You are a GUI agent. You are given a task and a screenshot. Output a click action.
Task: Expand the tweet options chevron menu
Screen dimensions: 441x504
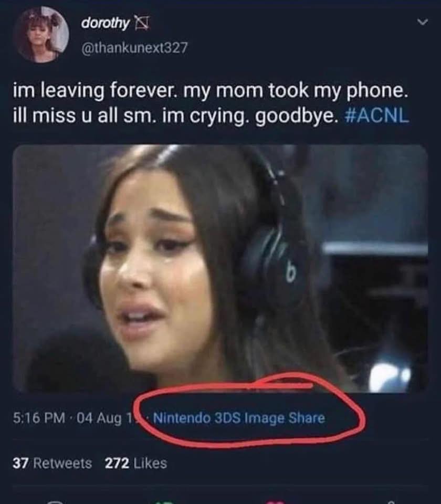(x=422, y=22)
